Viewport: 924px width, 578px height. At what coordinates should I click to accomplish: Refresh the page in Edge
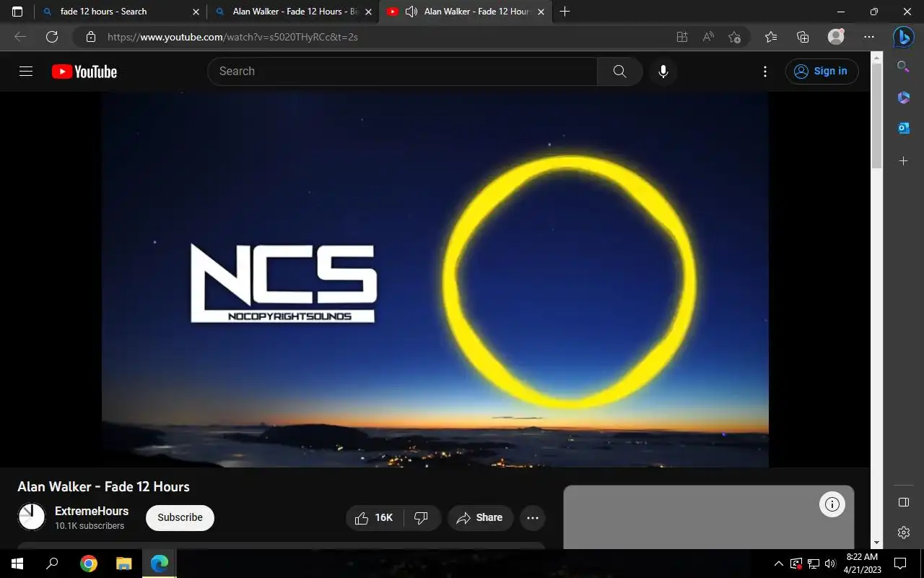point(52,37)
